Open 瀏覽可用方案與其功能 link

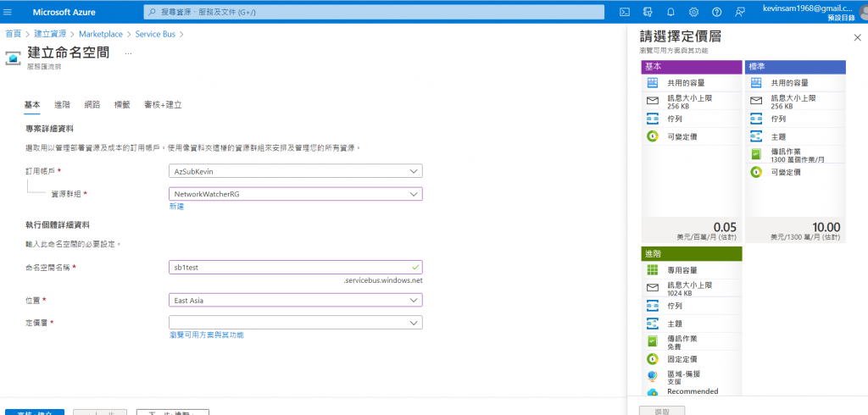[207, 335]
